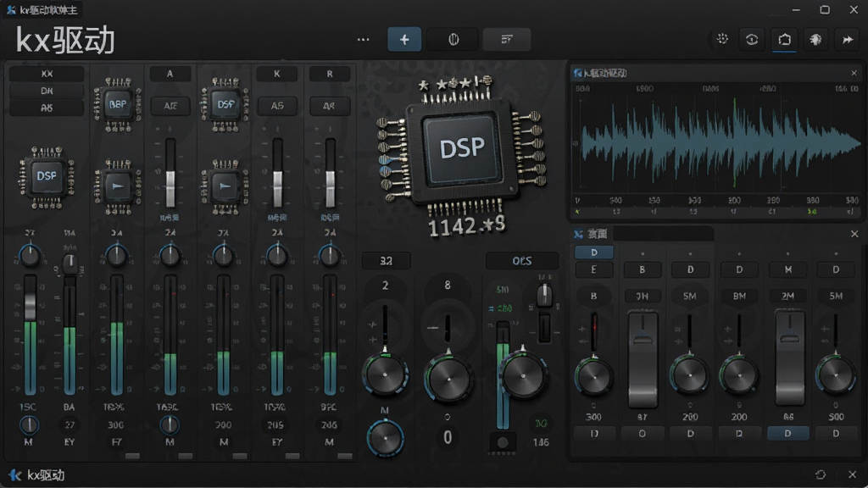Viewport: 868px width, 488px height.
Task: Open settings with the gear icon
Action: [722, 39]
